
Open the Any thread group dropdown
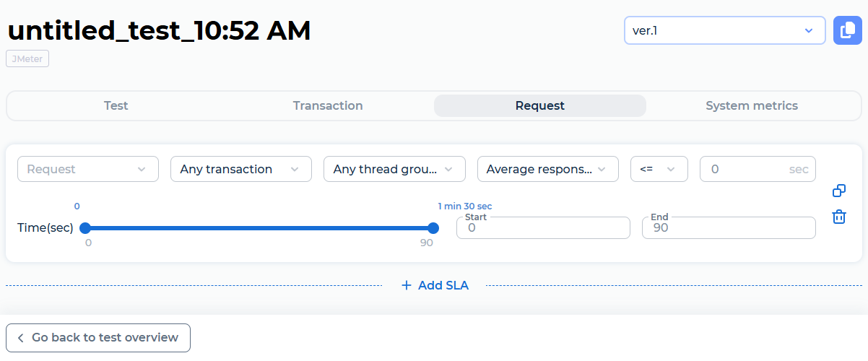(394, 169)
